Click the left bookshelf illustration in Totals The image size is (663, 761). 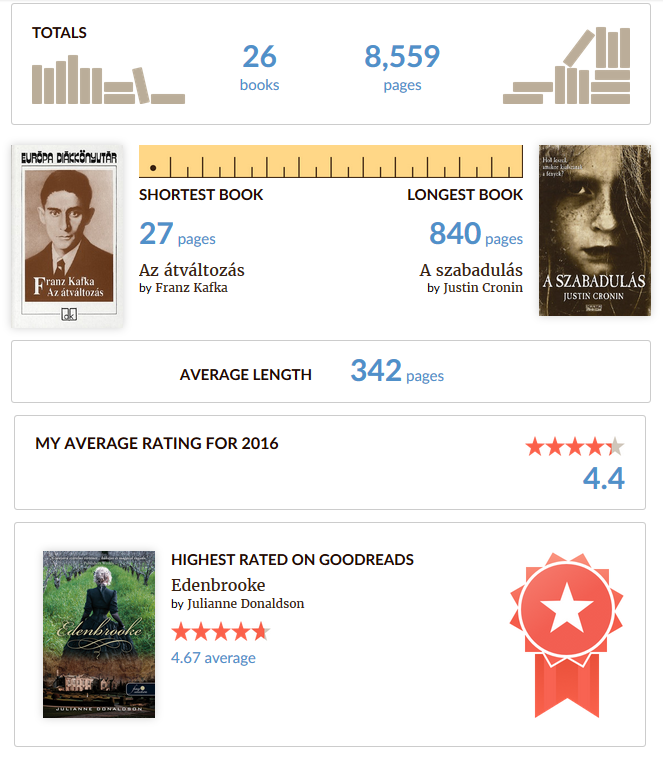tap(108, 80)
